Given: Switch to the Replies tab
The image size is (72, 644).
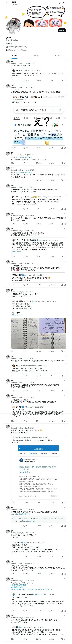Looking at the screenshot, I should pyautogui.click(x=36, y=56).
